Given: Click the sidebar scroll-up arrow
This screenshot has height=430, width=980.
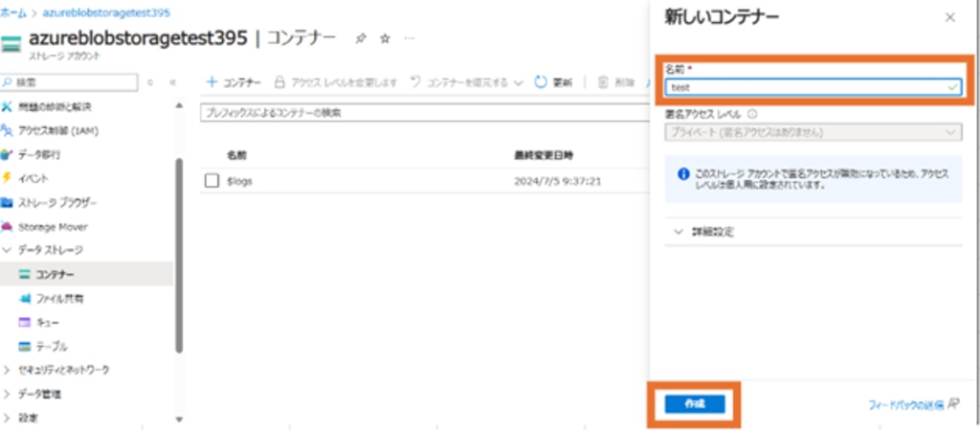Looking at the screenshot, I should coord(179,104).
